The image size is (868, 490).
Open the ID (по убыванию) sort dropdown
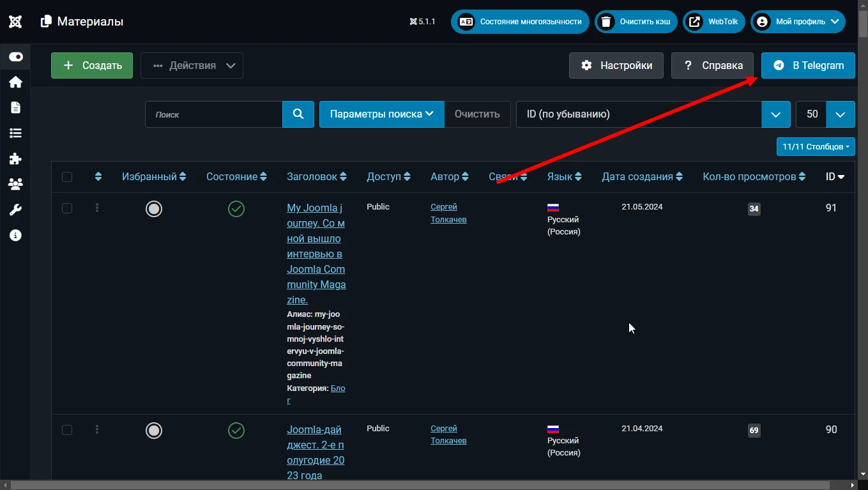tap(775, 114)
